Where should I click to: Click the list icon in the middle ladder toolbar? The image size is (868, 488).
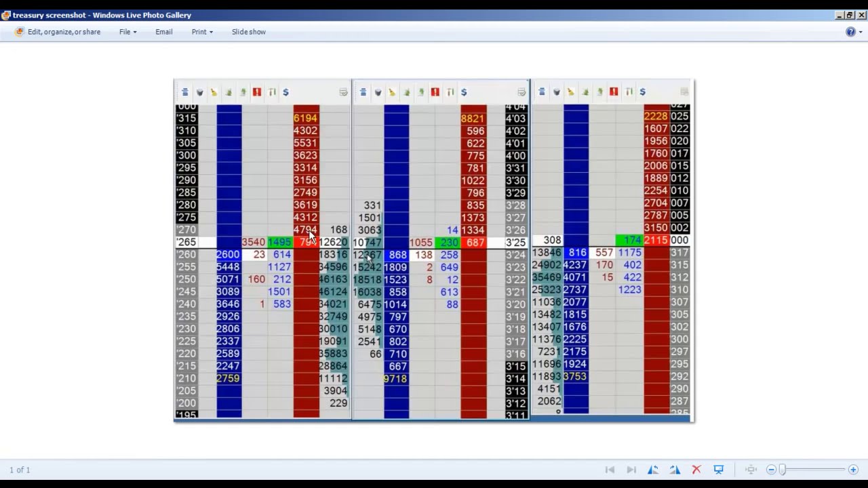(x=363, y=92)
